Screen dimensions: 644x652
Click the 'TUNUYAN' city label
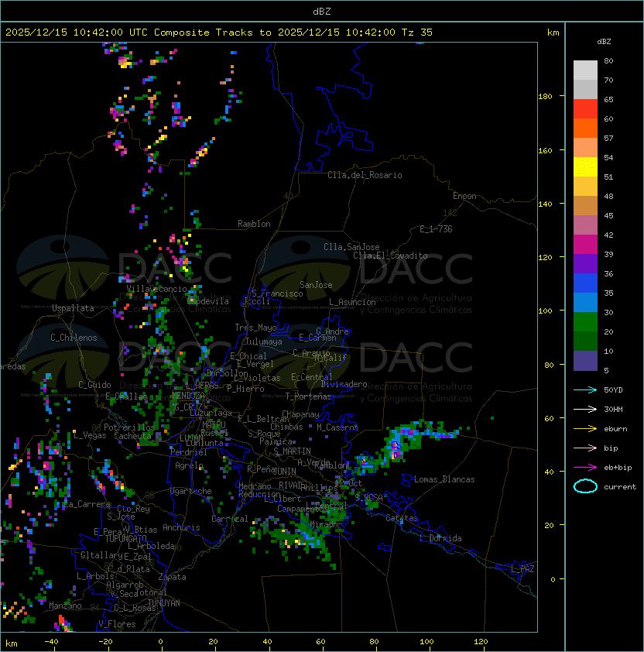164,603
